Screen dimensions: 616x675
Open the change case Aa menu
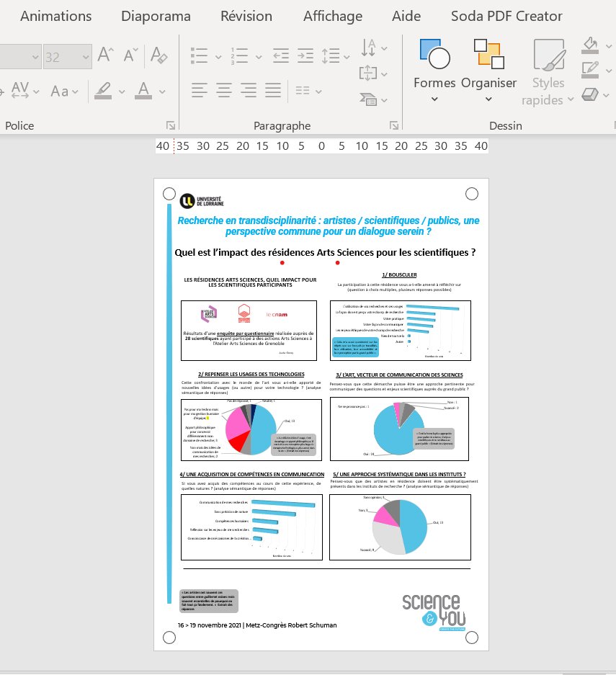click(x=65, y=91)
